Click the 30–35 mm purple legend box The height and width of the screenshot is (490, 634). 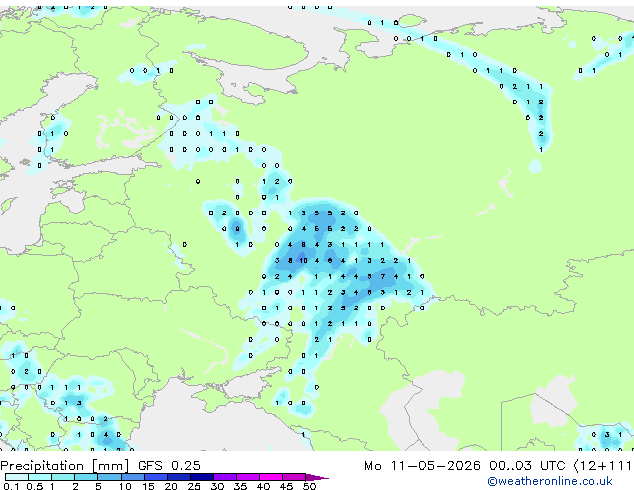225,477
